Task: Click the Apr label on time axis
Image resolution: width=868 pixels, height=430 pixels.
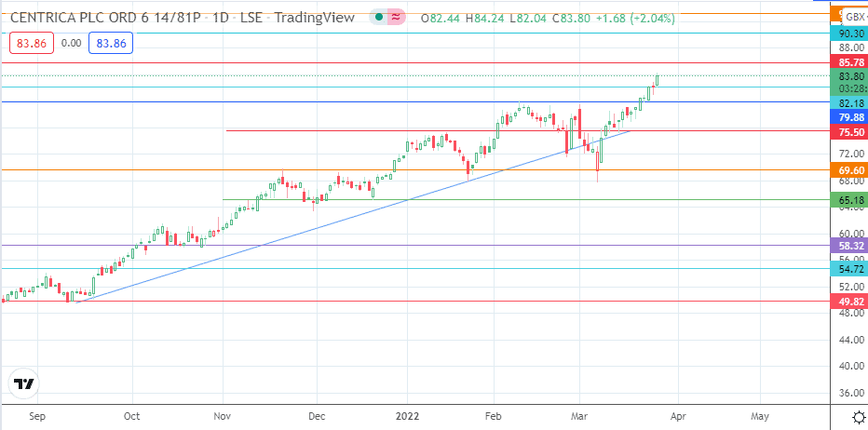Action: click(678, 416)
